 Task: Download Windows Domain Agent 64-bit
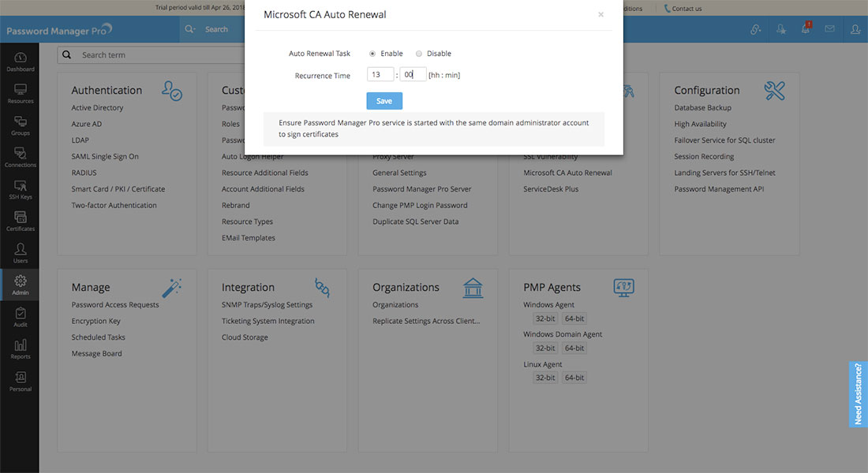point(574,348)
